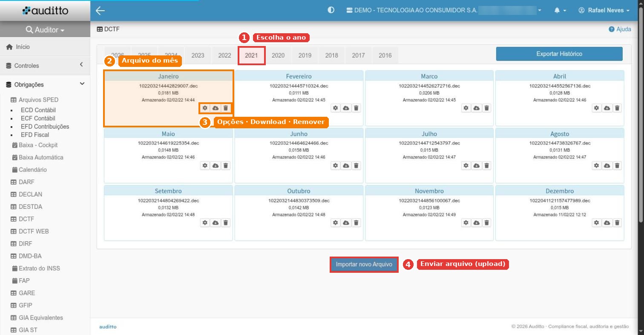Open options gear for Dezembro file
The image size is (644, 335).
[597, 222]
